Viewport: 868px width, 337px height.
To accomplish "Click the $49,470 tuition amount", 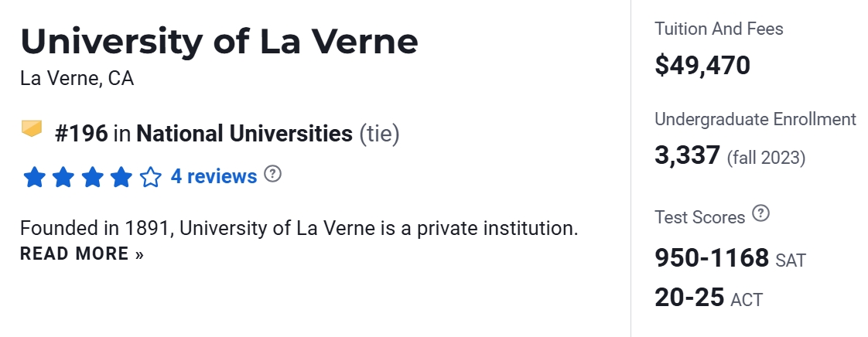I will (702, 65).
